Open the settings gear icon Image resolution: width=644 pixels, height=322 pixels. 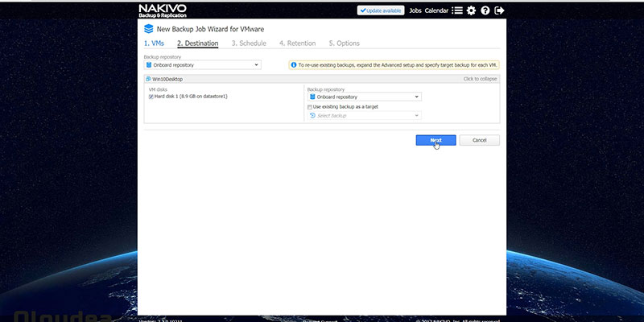[471, 10]
